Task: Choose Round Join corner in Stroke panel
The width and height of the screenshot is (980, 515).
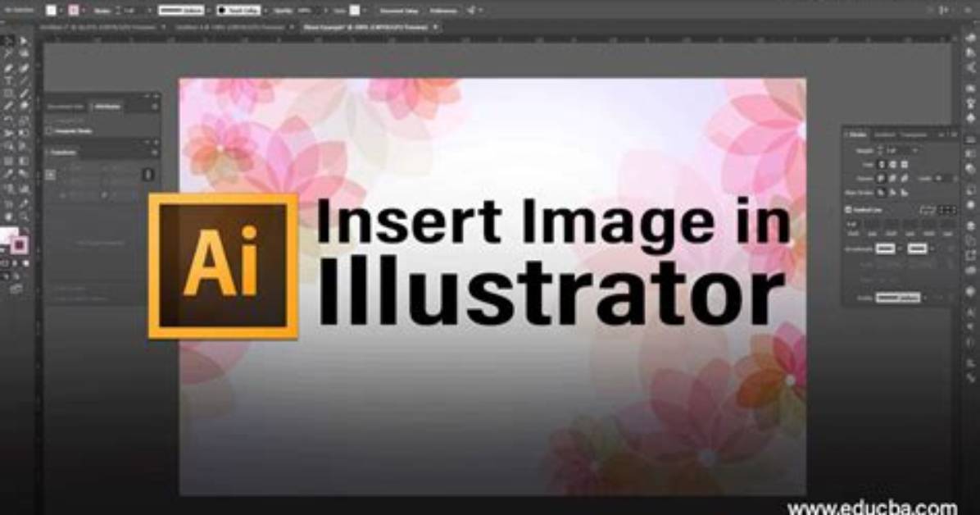Action: 892,178
